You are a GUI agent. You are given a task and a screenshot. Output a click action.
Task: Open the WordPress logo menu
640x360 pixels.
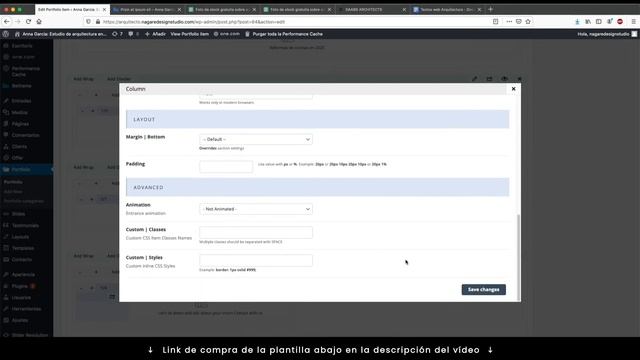tap(6, 34)
